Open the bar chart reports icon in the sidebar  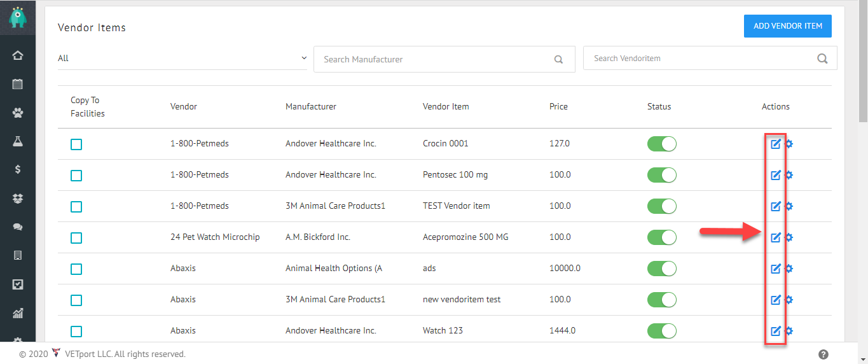pyautogui.click(x=18, y=313)
